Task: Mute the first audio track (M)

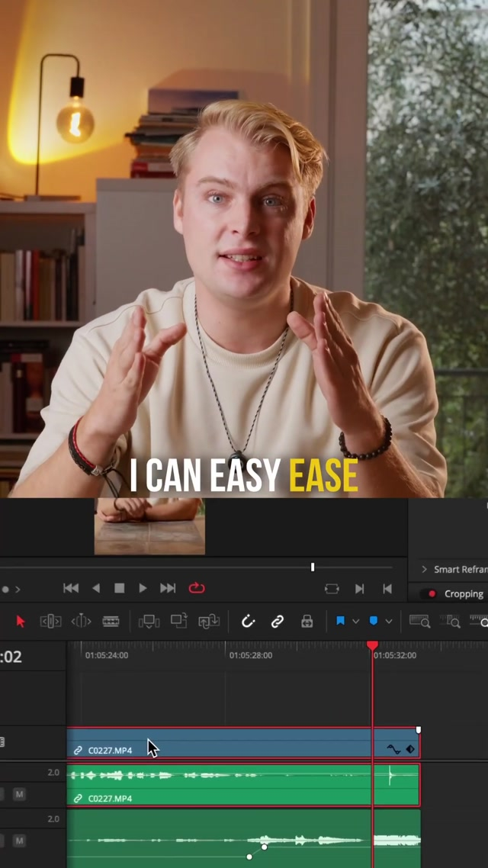Action: click(x=19, y=794)
